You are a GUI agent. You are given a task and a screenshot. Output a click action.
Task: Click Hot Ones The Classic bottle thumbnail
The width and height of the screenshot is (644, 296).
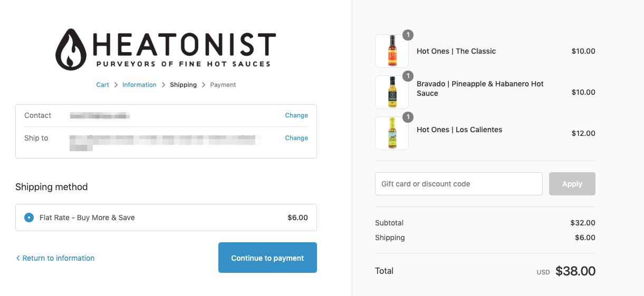[x=392, y=51]
